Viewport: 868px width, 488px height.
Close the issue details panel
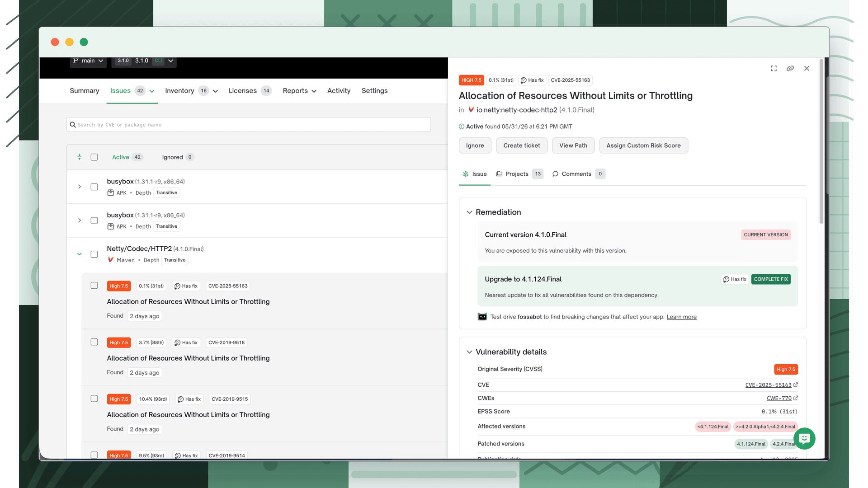coord(807,69)
